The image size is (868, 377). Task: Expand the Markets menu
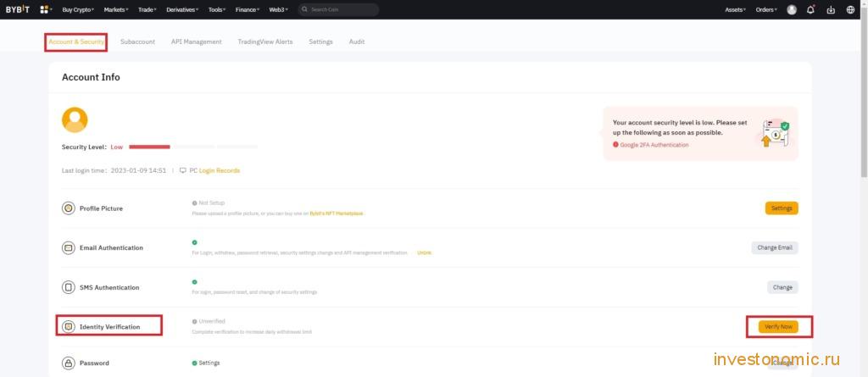[115, 9]
